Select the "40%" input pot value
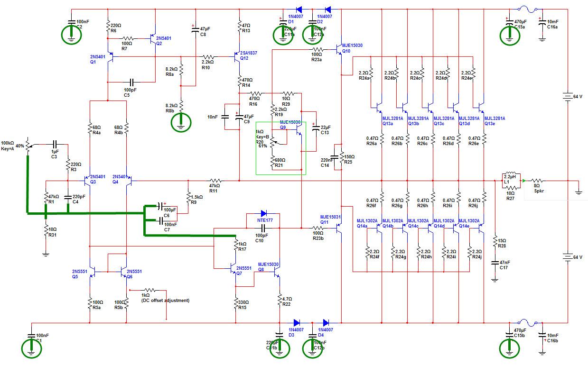This screenshot has width=588, height=365. coord(19,146)
